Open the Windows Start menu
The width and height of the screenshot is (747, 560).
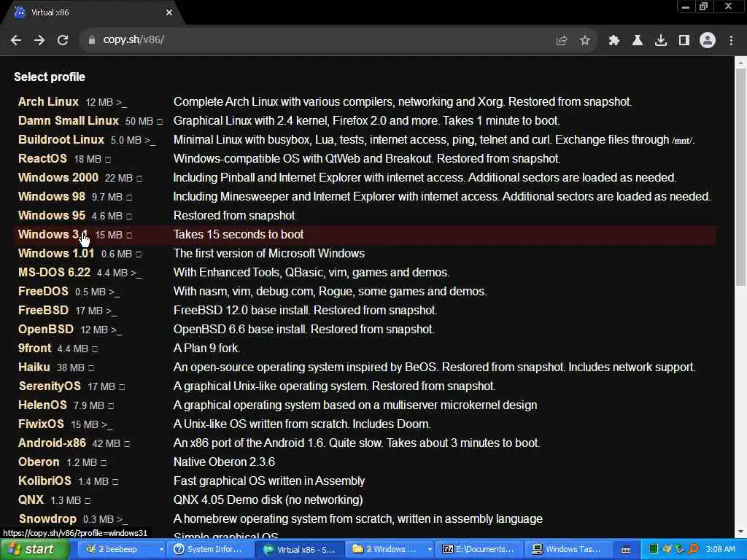coord(34,550)
